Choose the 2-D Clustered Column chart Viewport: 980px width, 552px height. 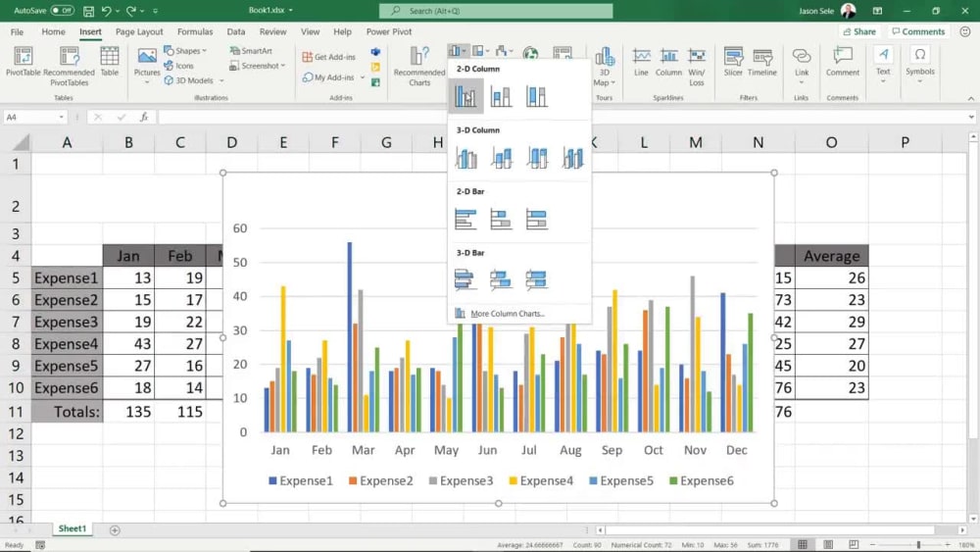coord(465,96)
